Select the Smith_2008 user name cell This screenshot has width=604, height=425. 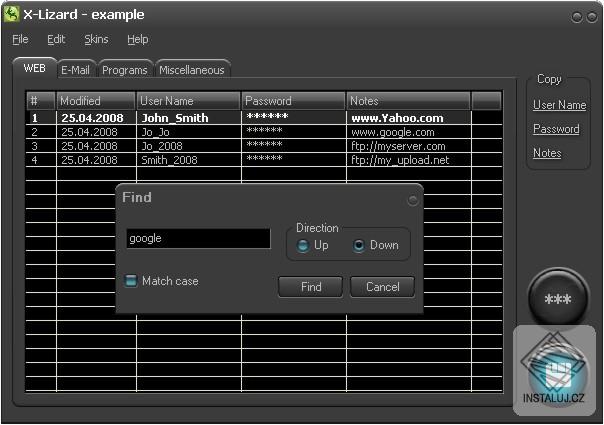tap(189, 160)
